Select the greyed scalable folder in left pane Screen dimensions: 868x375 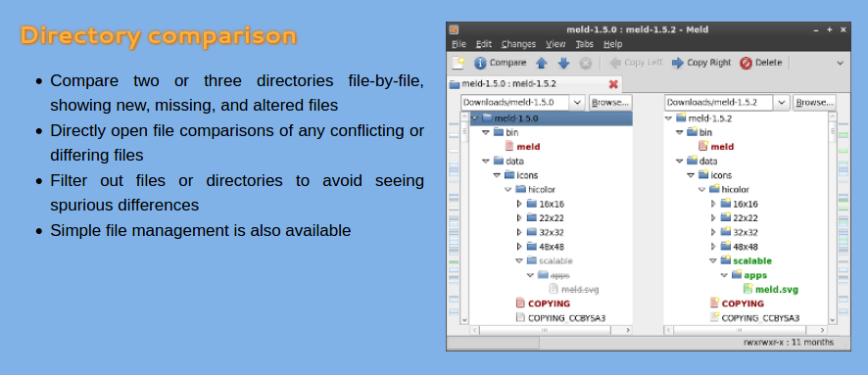(x=550, y=261)
